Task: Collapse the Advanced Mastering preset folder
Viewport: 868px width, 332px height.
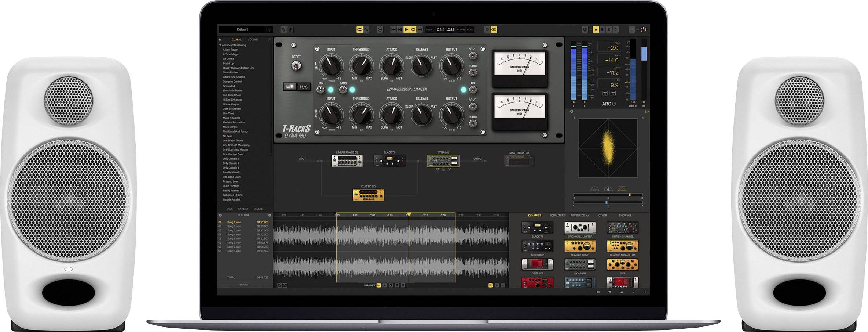Action: tap(220, 45)
